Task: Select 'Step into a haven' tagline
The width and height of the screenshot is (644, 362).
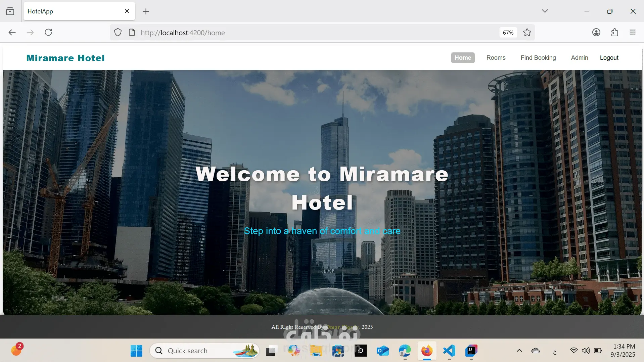Action: point(322,231)
